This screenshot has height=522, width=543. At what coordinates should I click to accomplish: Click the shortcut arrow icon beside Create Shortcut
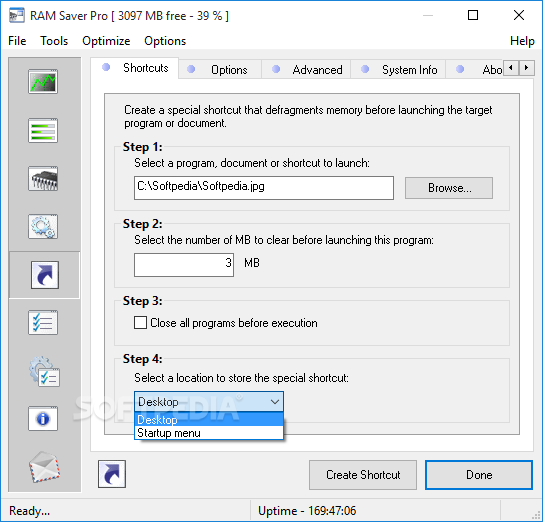click(x=112, y=474)
